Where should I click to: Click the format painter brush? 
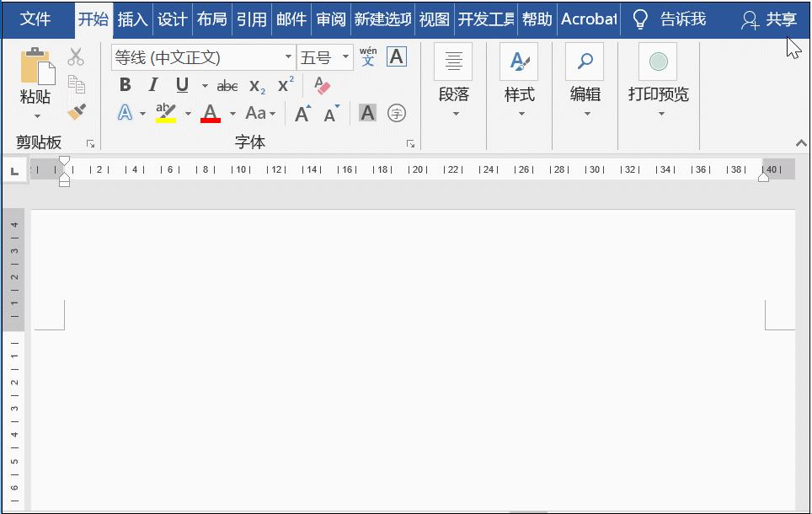pos(76,111)
